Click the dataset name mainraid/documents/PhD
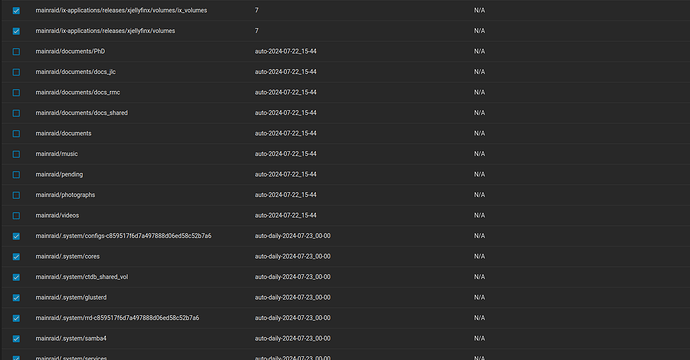The height and width of the screenshot is (360, 690). [70, 51]
